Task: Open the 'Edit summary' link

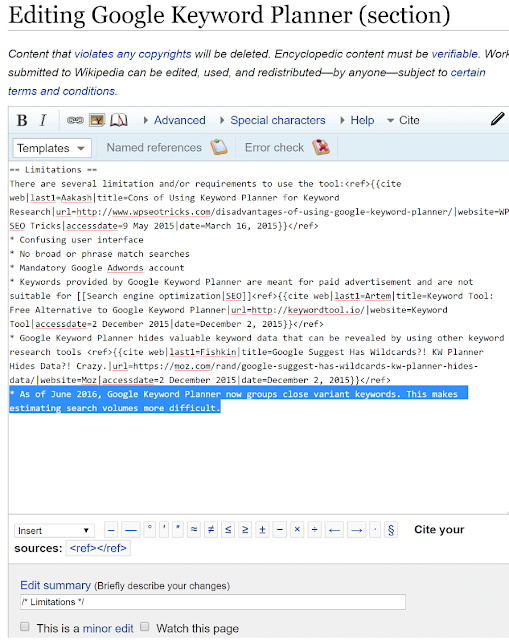Action: click(x=56, y=585)
